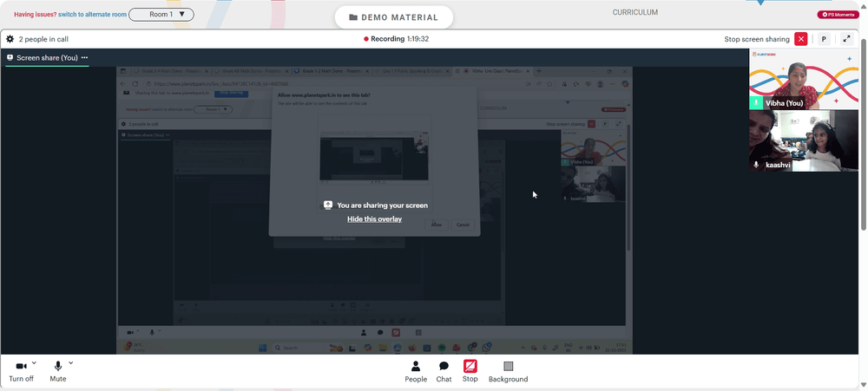Viewport: 868px width, 391px height.
Task: Click the sharing screen icon in overlay
Action: tap(328, 205)
